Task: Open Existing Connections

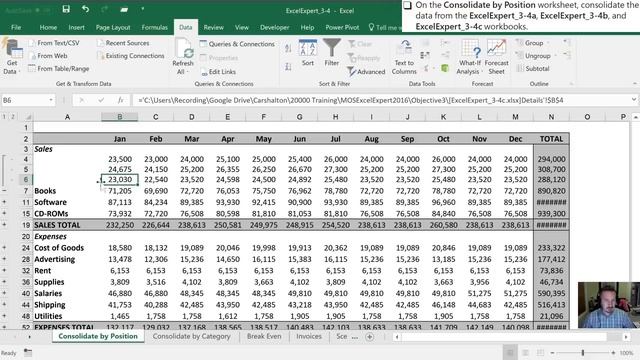Action: [131, 56]
